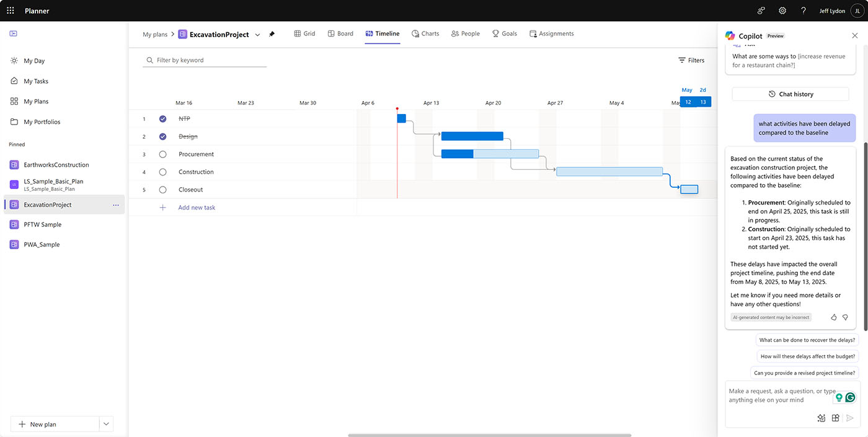This screenshot has height=437, width=868.
Task: Mark the Closeout task complete
Action: pyautogui.click(x=162, y=190)
